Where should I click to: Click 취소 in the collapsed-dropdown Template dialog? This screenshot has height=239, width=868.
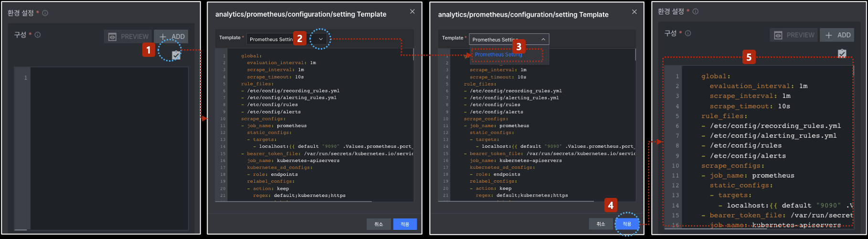click(379, 224)
